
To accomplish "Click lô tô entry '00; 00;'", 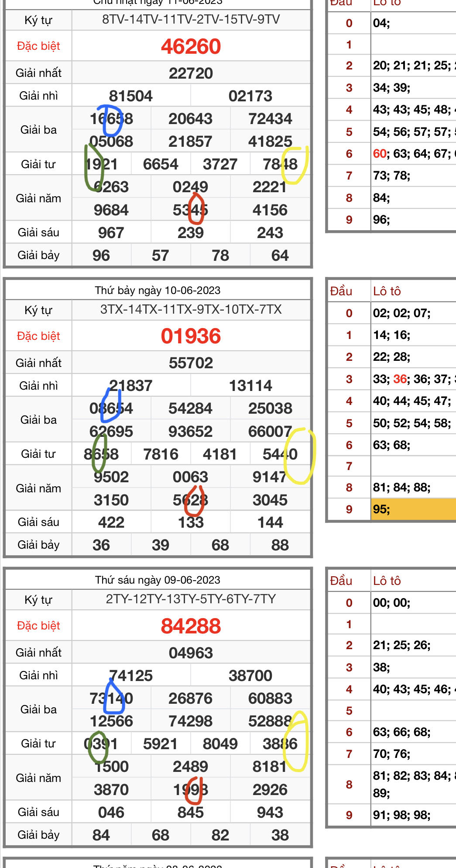I will (391, 603).
